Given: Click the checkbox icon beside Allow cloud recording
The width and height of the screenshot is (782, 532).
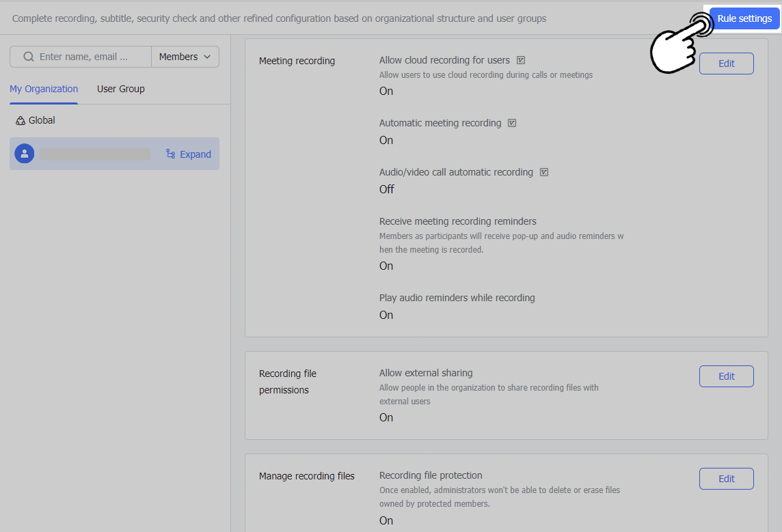Looking at the screenshot, I should point(521,60).
